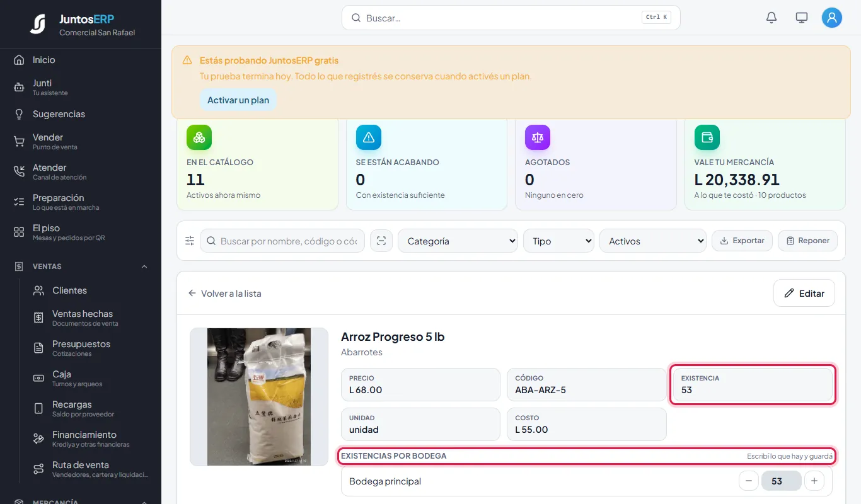Open Recargas in the sidebar
This screenshot has height=504, width=861.
click(x=91, y=408)
